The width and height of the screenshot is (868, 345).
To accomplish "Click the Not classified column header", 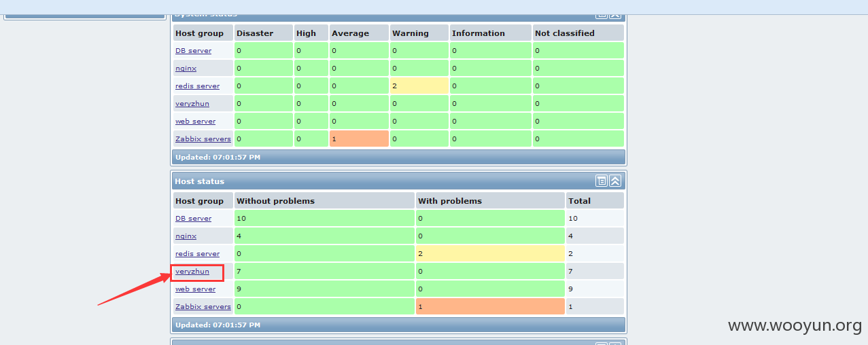I will [578, 33].
